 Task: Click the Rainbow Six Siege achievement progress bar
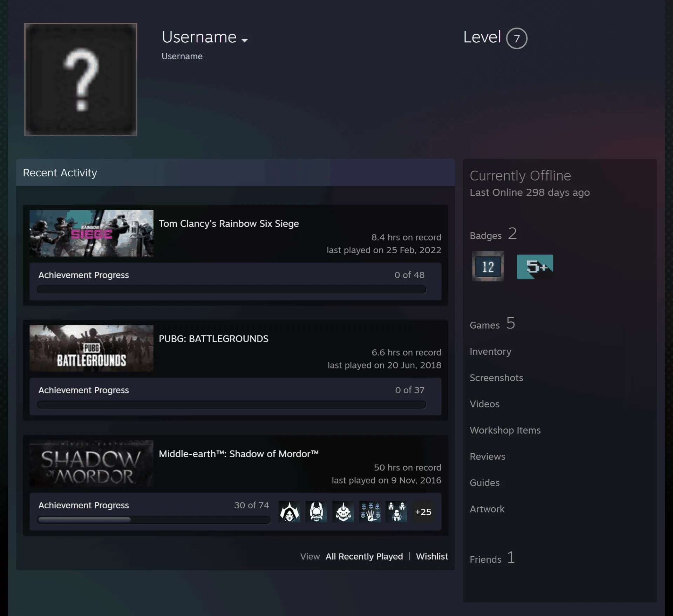[x=231, y=290]
